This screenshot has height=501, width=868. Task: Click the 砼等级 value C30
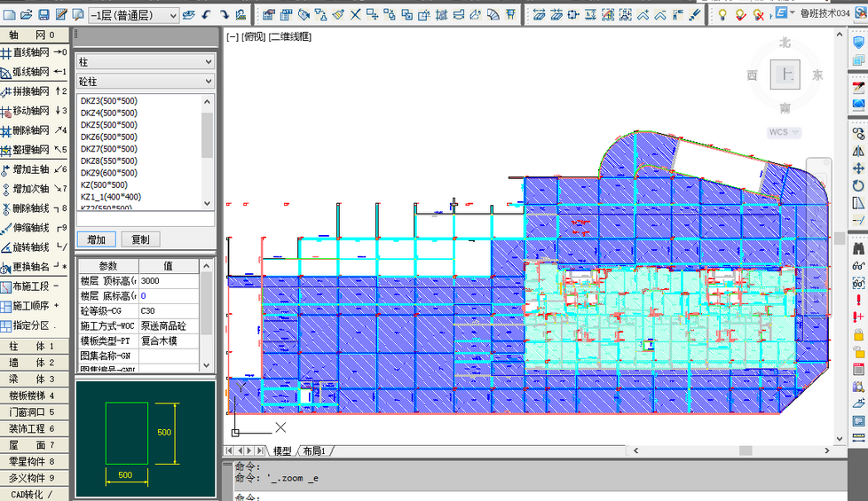[169, 310]
